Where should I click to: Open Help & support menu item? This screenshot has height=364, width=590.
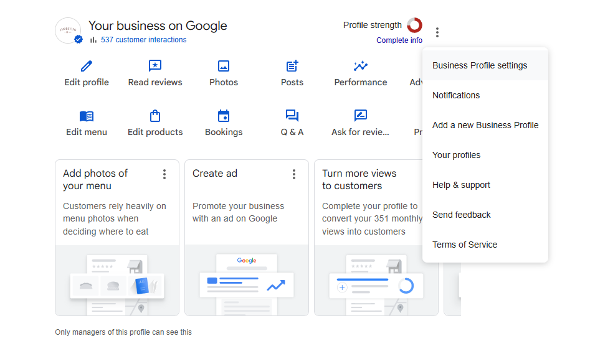(x=485, y=185)
